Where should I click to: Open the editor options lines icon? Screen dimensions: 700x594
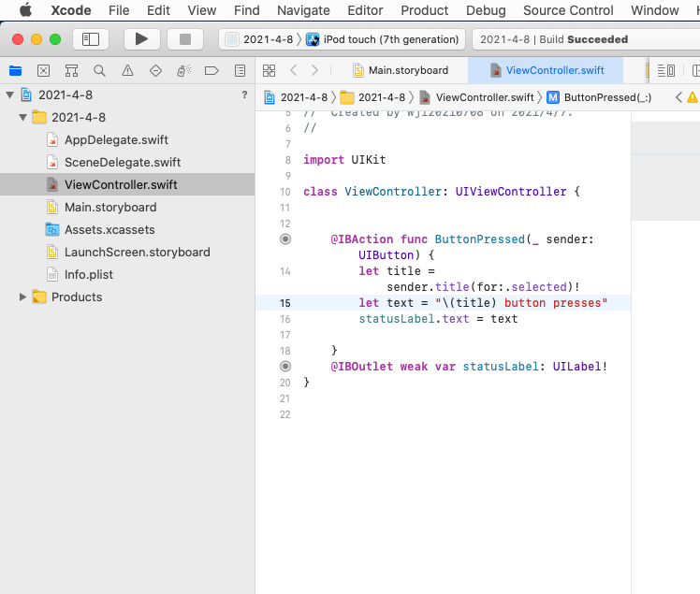tap(666, 70)
